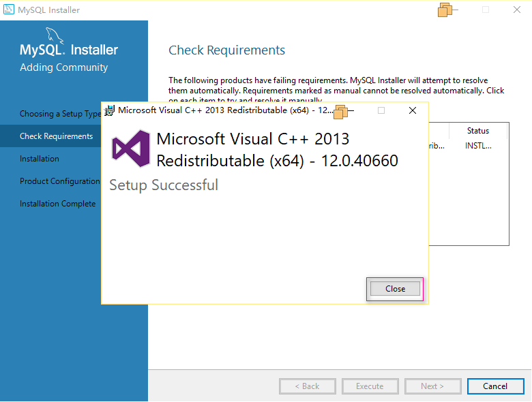Image resolution: width=532 pixels, height=402 pixels.
Task: Maximize the Visual C++ Redistributable window
Action: click(x=381, y=110)
